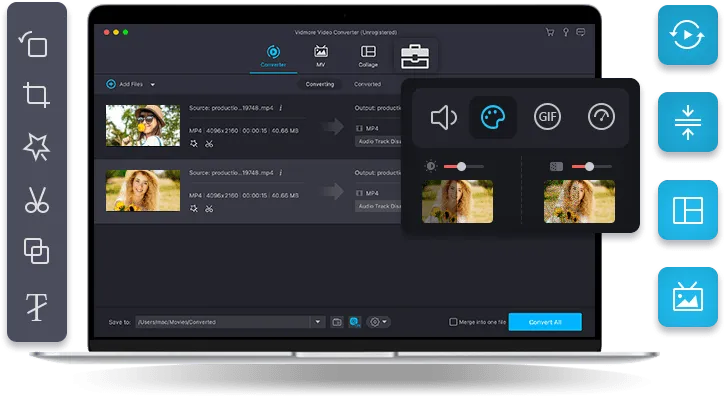Click the left preview image in popup
Viewport: 725px width, 396px height.
(457, 202)
